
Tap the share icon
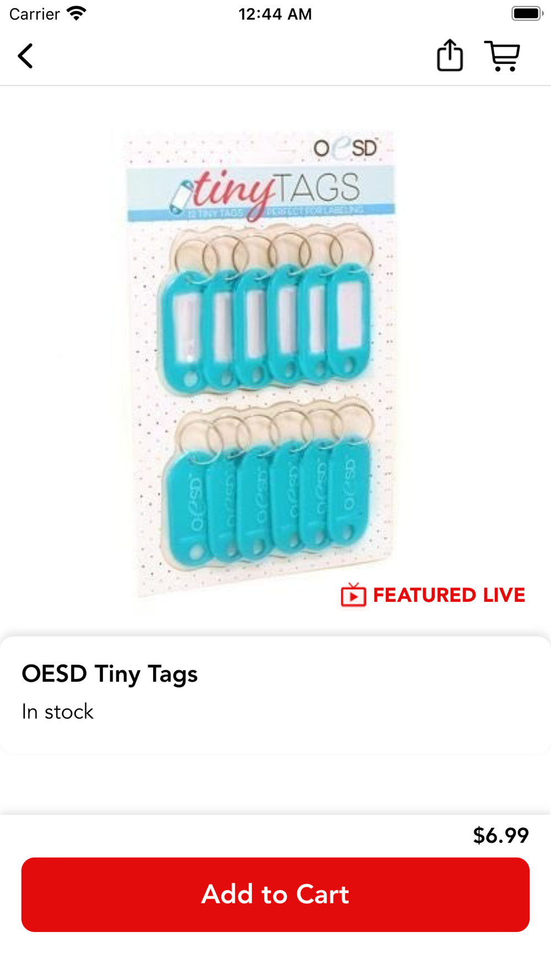(x=450, y=55)
